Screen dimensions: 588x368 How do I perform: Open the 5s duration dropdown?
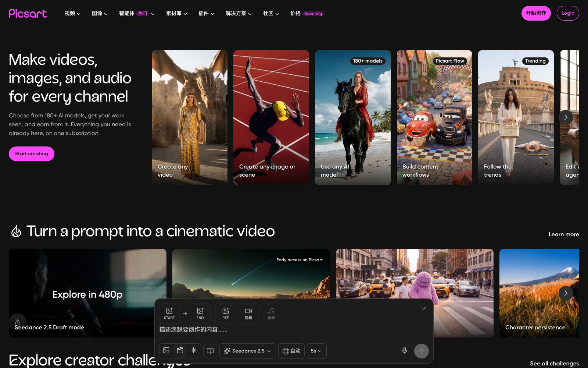(x=316, y=351)
